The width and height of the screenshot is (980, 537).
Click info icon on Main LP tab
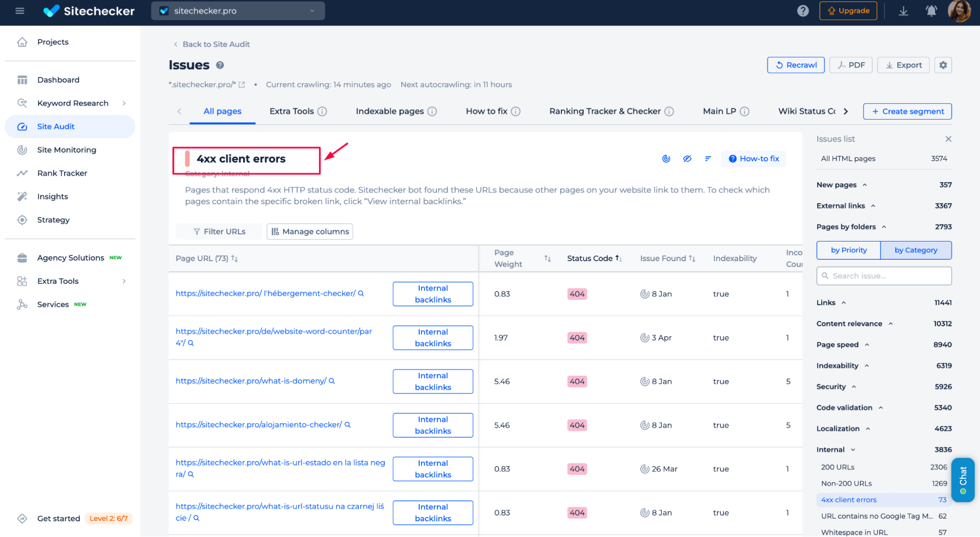pos(745,111)
